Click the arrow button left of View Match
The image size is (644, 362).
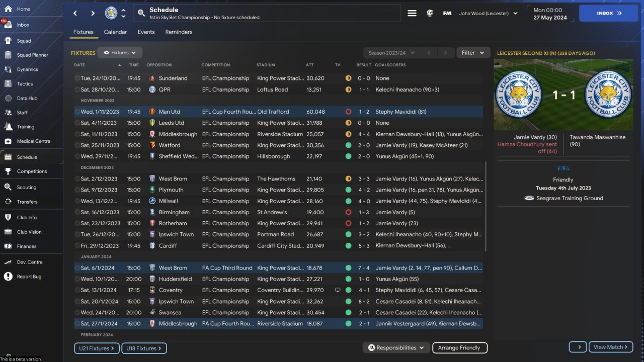(579, 347)
